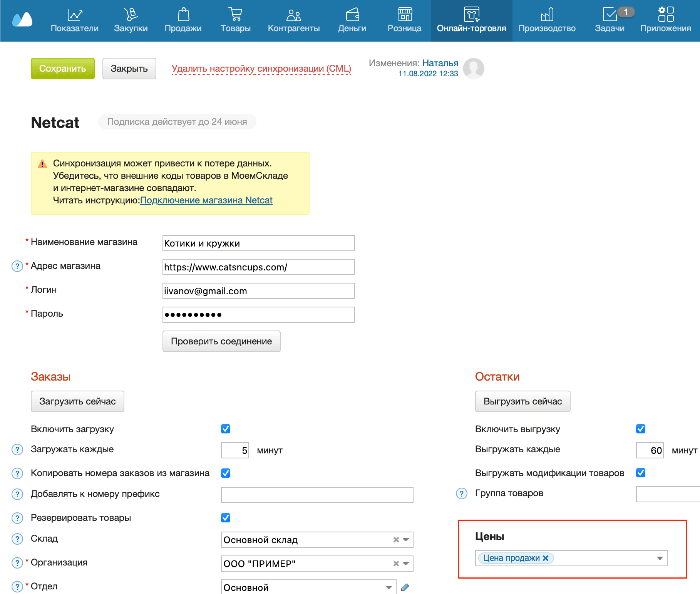Expand the Организация dropdown arrow

pyautogui.click(x=406, y=564)
